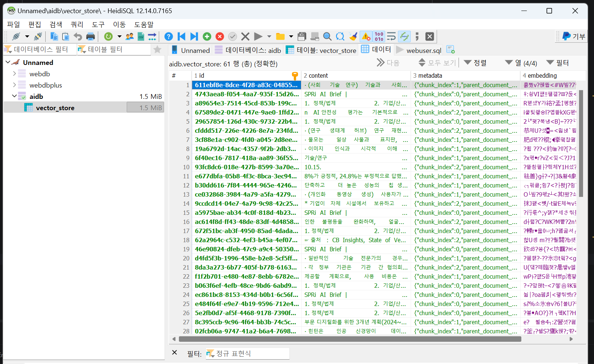Viewport: 594px width, 364px height.
Task: Click the favorites star icon
Action: point(157,49)
